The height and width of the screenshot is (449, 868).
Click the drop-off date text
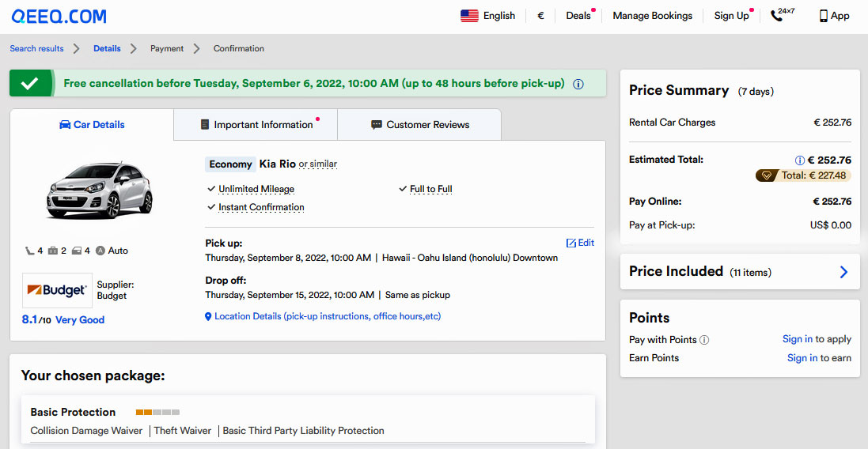tap(290, 296)
